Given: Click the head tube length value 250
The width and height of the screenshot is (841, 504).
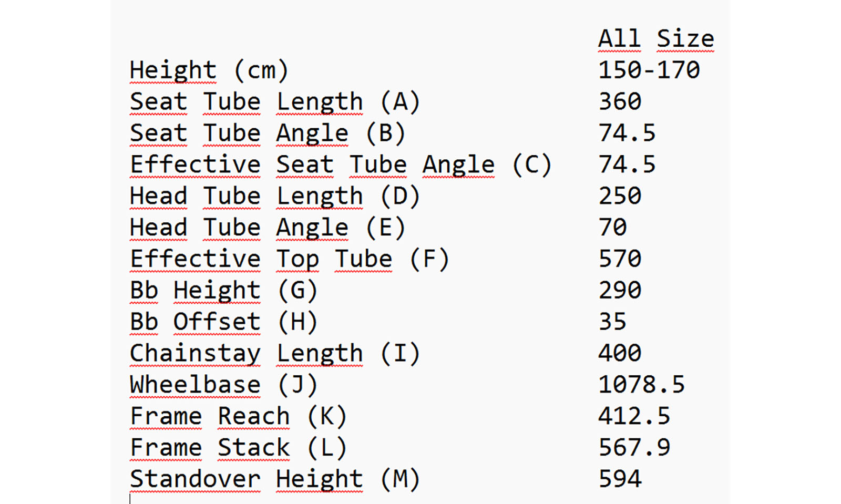Looking at the screenshot, I should [x=620, y=196].
